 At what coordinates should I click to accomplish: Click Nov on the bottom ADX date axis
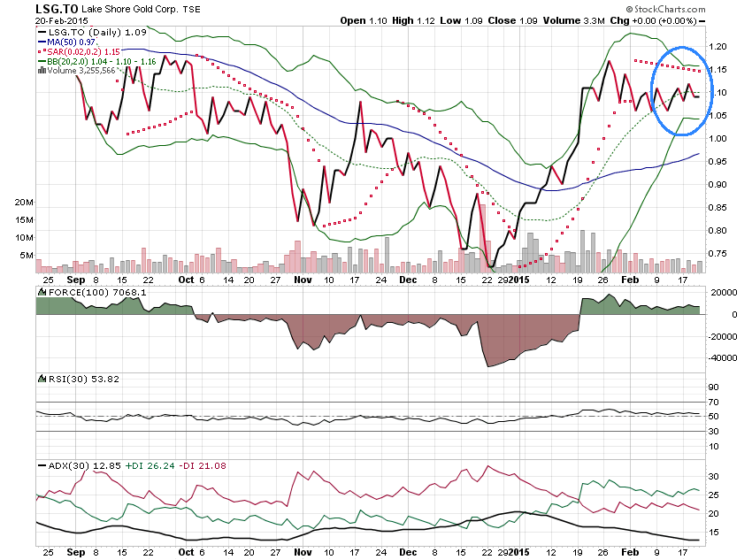pos(303,552)
